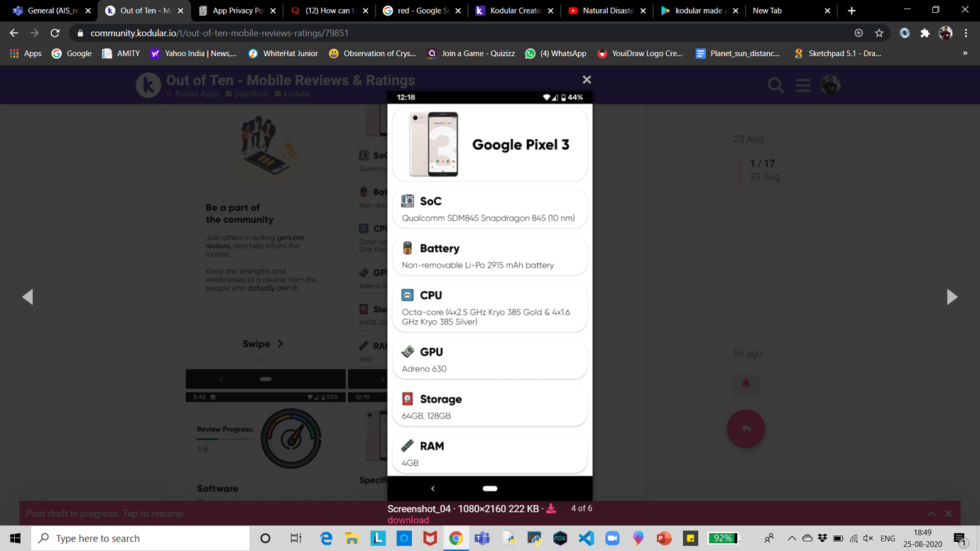Collapse the draft banner with the up chevron
980x551 pixels.
point(931,513)
